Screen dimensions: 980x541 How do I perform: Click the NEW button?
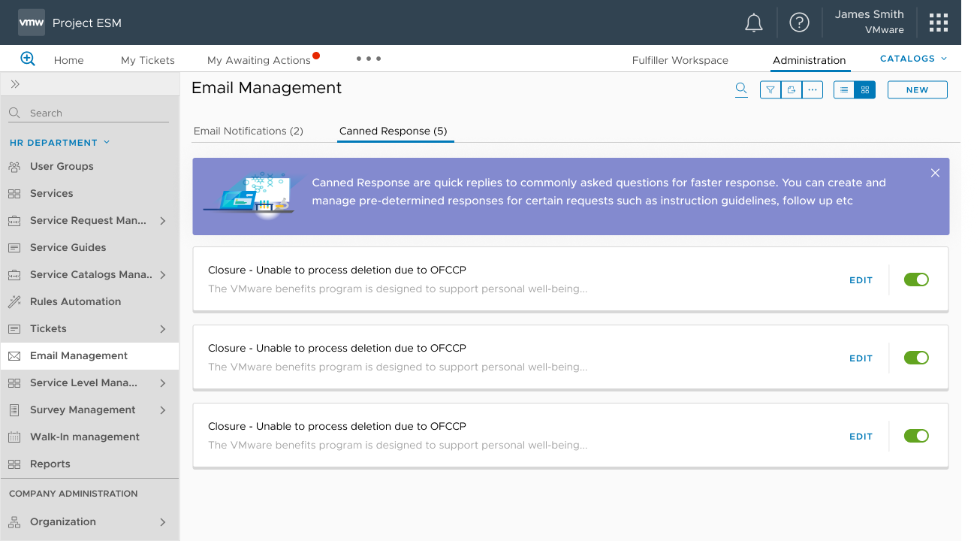click(917, 89)
